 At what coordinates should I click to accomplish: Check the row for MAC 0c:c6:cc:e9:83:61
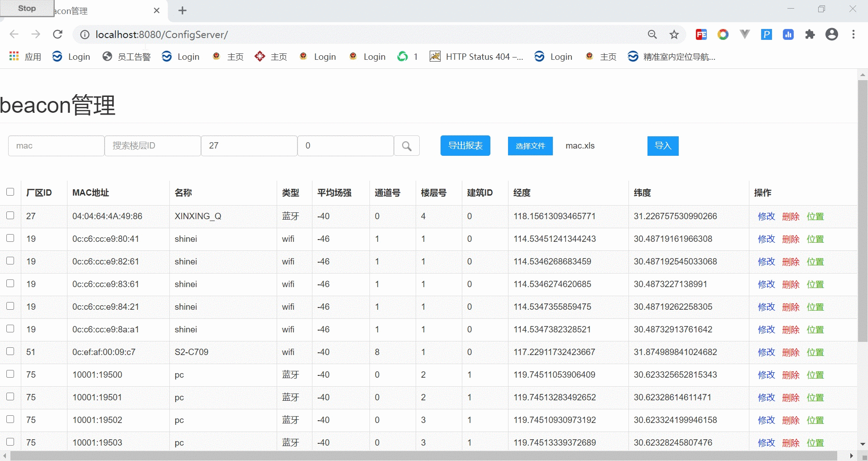(x=10, y=283)
